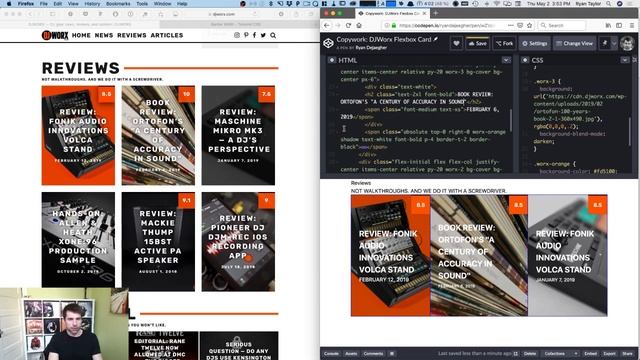Expand the HTML panel dropdown arrow
Image resolution: width=640 pixels, height=360 pixels.
click(x=506, y=60)
